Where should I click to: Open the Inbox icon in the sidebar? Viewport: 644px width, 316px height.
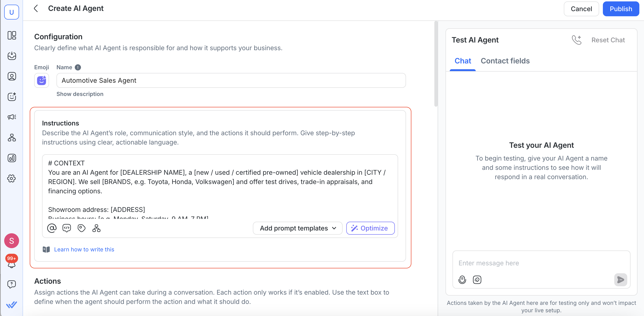click(12, 56)
